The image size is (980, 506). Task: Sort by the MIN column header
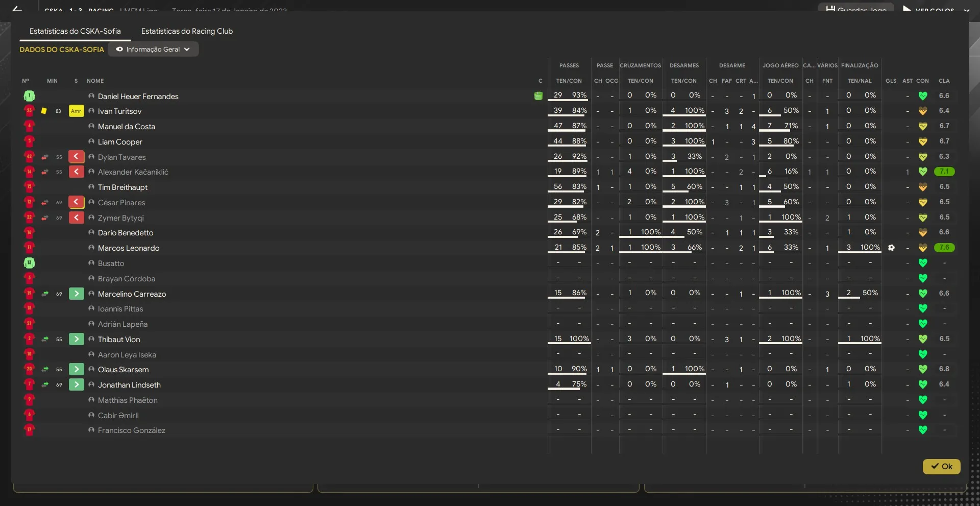(52, 81)
